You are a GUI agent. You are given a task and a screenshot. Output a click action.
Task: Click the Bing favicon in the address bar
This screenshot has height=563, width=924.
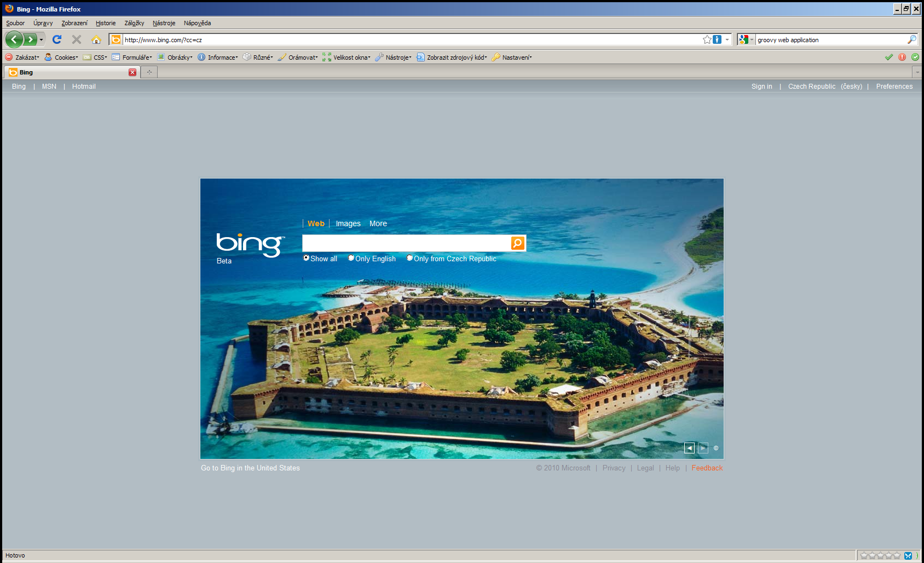coord(116,39)
